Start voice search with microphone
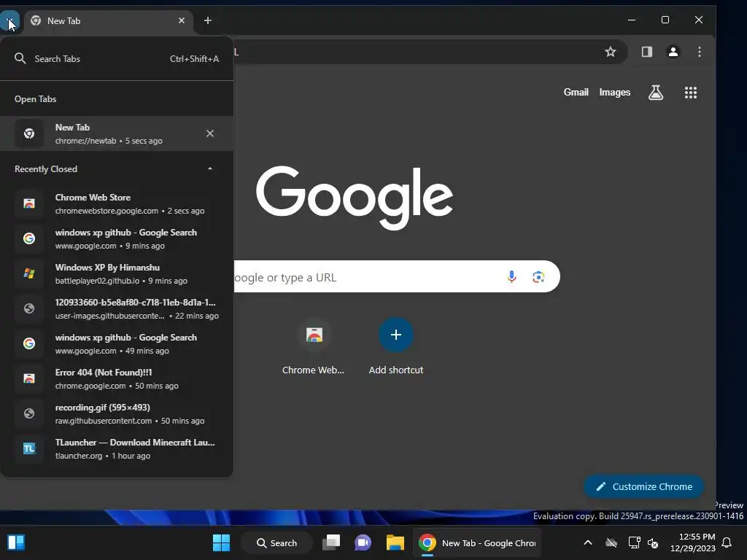 (x=511, y=276)
